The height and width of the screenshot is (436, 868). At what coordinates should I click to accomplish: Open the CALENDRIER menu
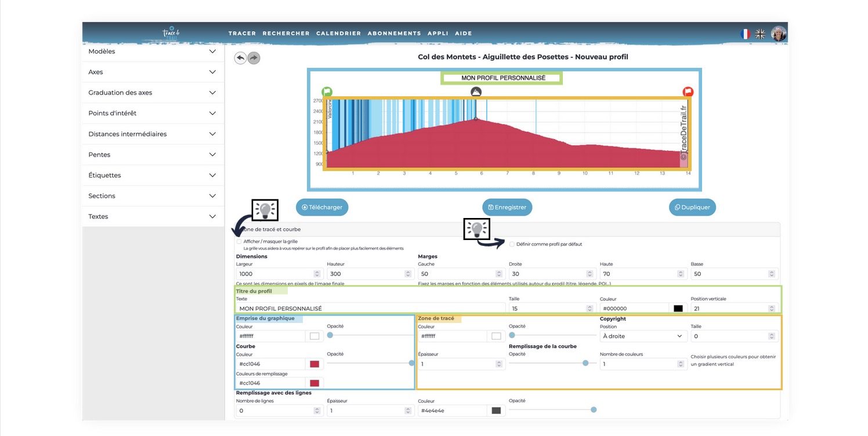pyautogui.click(x=338, y=34)
